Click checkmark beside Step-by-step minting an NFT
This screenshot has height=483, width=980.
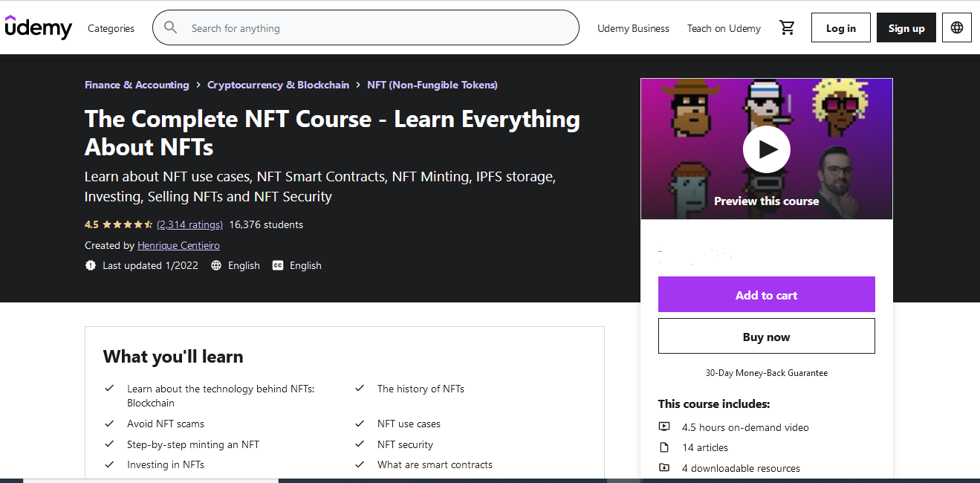pos(109,444)
